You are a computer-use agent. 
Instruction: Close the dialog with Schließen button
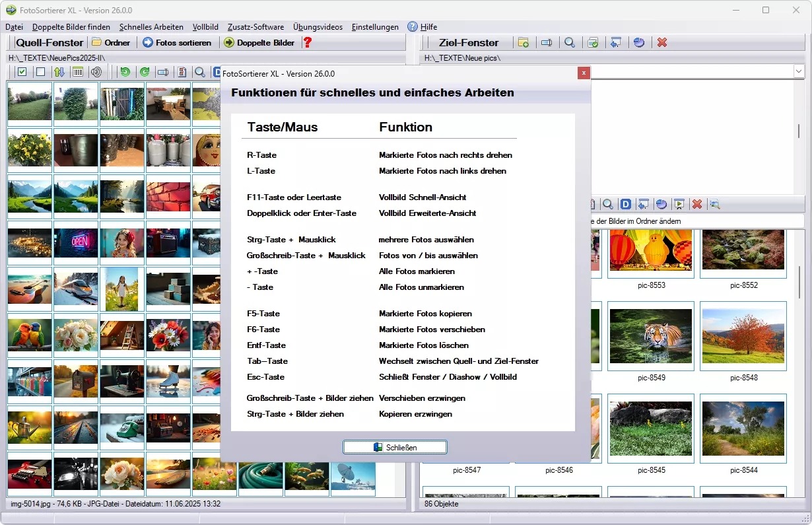pyautogui.click(x=395, y=447)
